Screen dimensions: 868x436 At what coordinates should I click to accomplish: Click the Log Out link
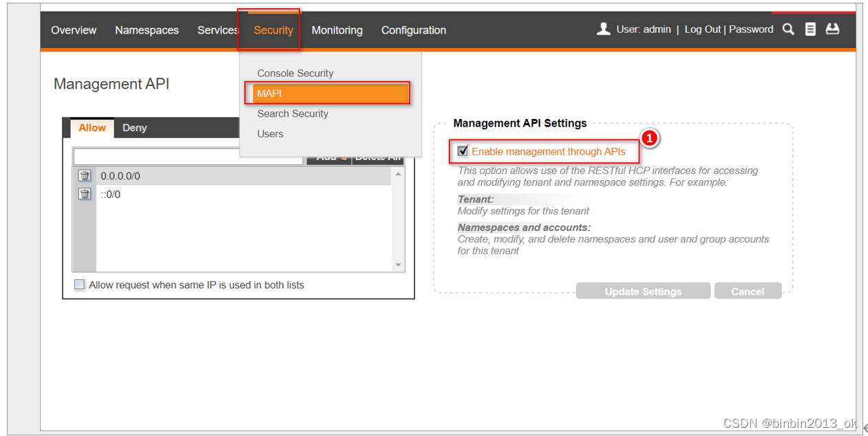(x=703, y=29)
